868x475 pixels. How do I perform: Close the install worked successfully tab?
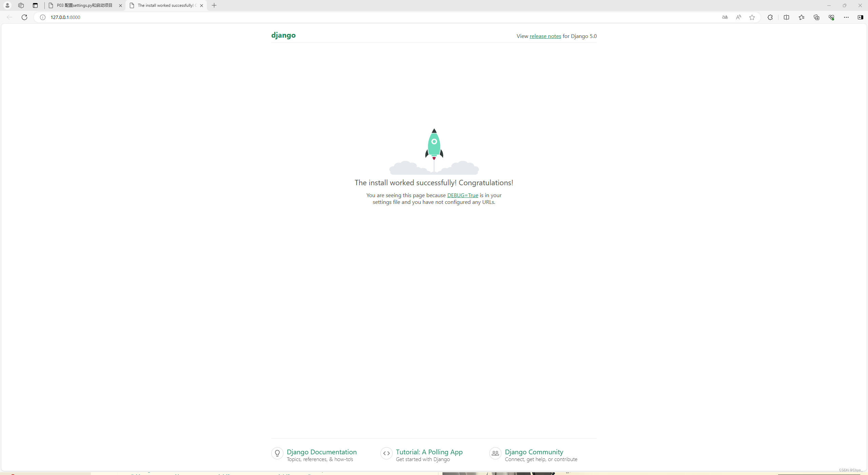202,5
